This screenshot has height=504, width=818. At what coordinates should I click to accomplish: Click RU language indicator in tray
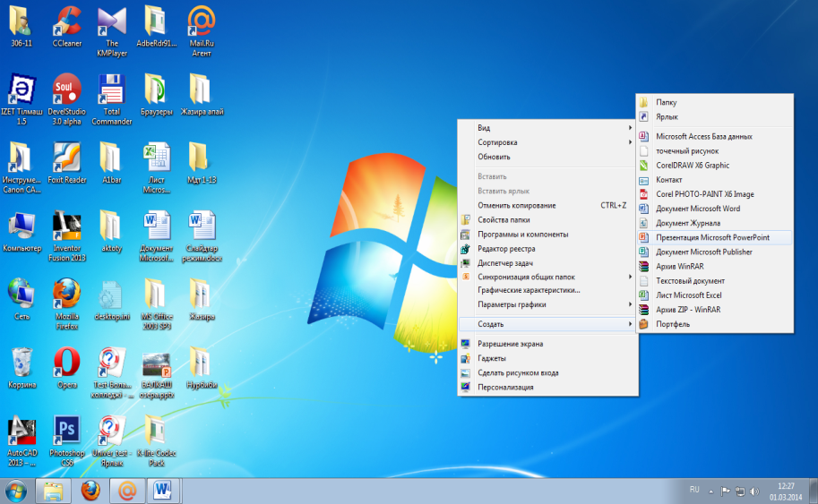point(693,490)
